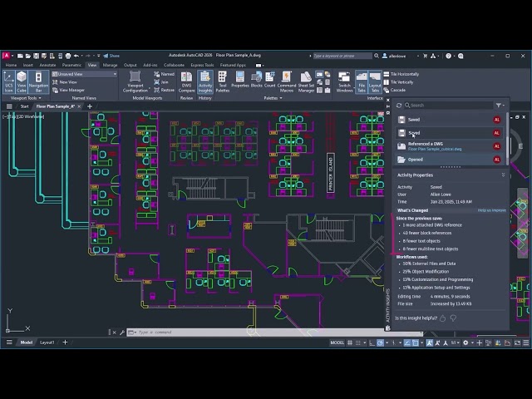The width and height of the screenshot is (532, 399).
Task: Open Viewport Configuration
Action: 135,81
